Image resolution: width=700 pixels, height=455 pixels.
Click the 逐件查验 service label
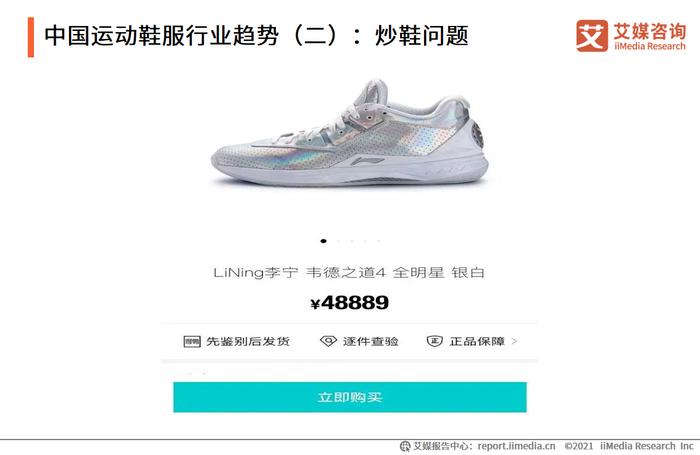371,342
